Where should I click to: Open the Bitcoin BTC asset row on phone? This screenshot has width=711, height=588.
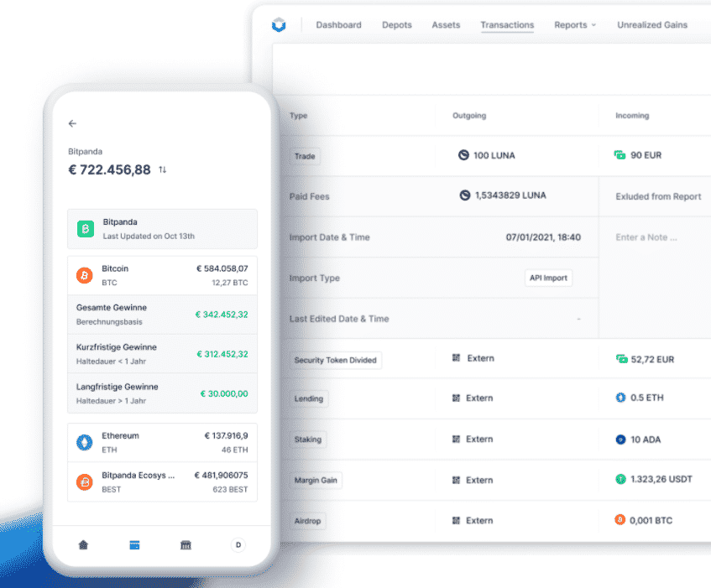tap(162, 275)
